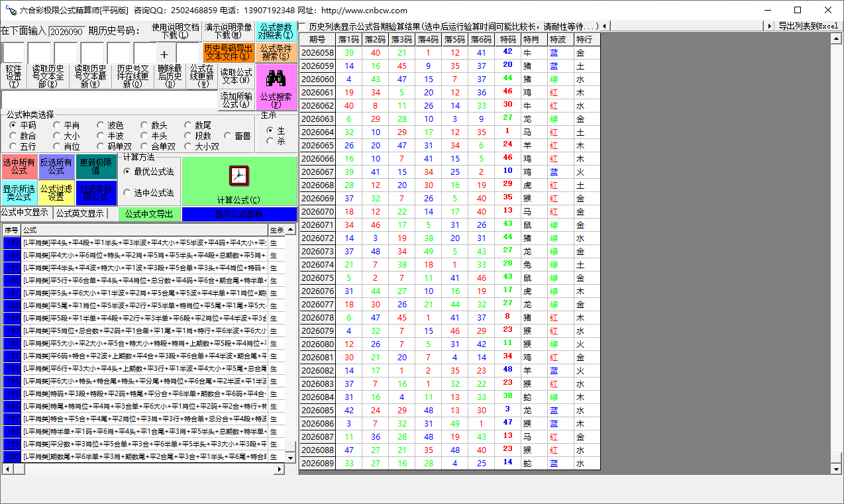
Task: Click period cell 2026075
Action: [x=317, y=278]
